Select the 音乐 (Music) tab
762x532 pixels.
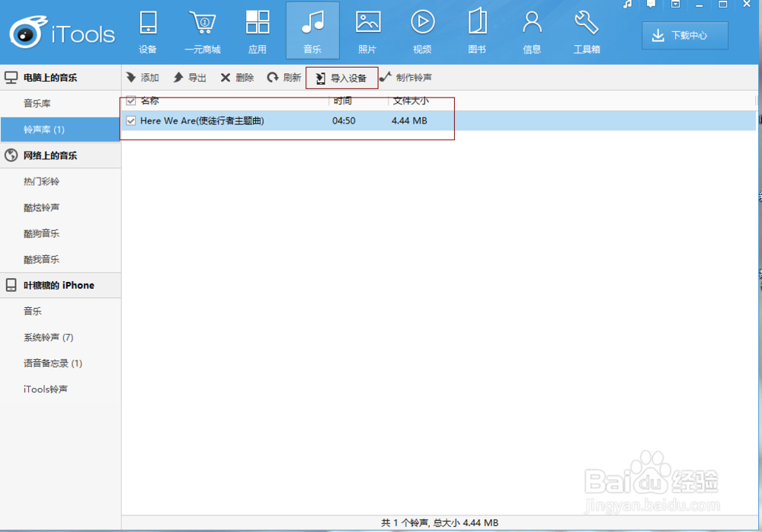click(x=312, y=31)
